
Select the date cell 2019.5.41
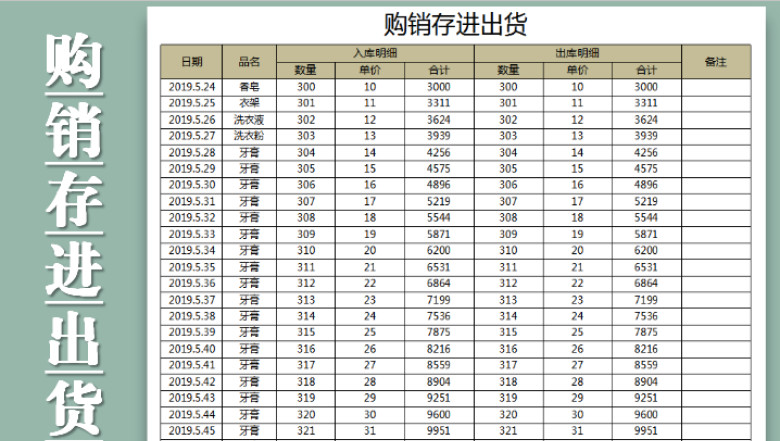[x=192, y=365]
